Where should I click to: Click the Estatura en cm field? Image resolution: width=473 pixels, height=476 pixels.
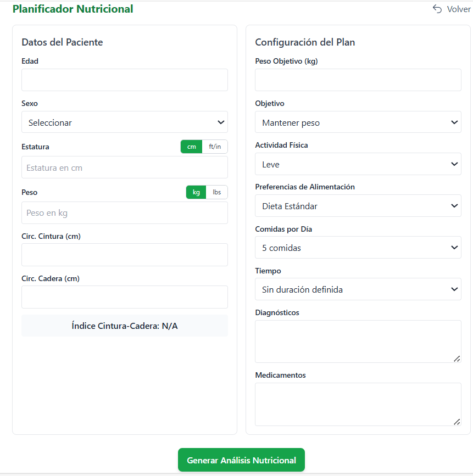click(x=125, y=167)
